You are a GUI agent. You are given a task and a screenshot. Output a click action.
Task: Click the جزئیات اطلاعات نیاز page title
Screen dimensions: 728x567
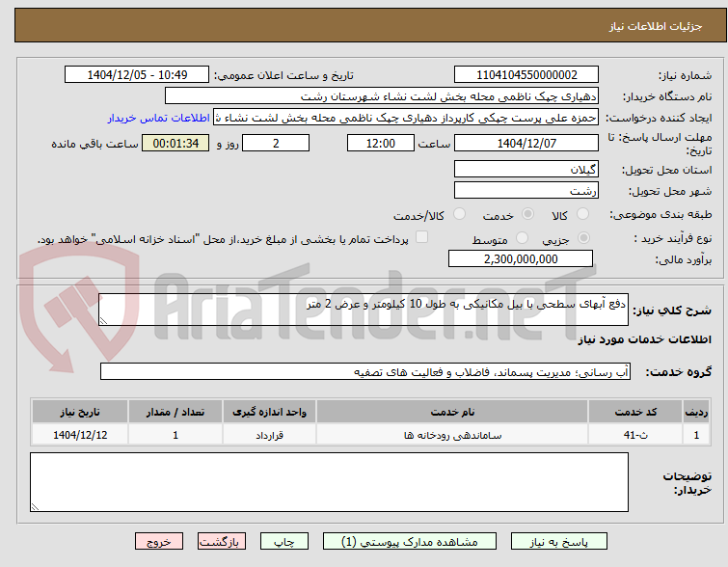[656, 26]
